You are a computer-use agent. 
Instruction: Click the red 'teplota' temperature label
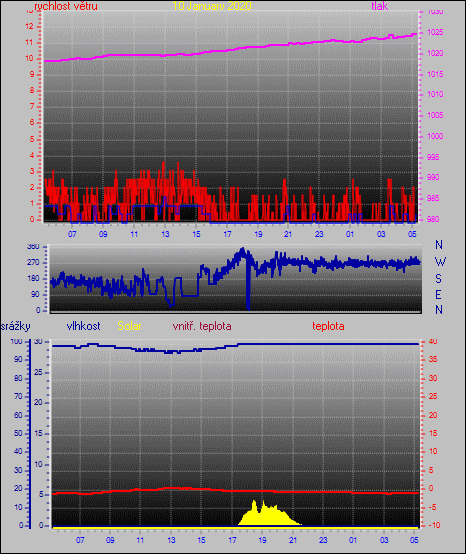(328, 326)
